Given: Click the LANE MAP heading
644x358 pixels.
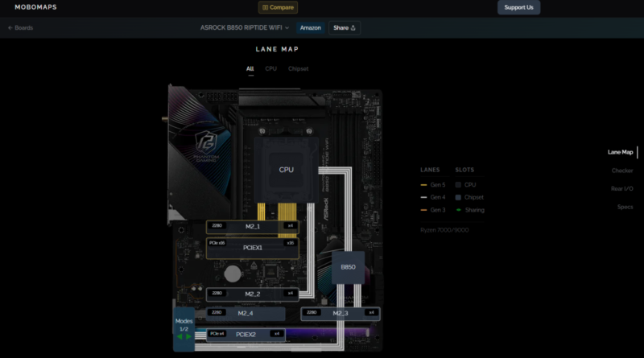Looking at the screenshot, I should tap(277, 49).
